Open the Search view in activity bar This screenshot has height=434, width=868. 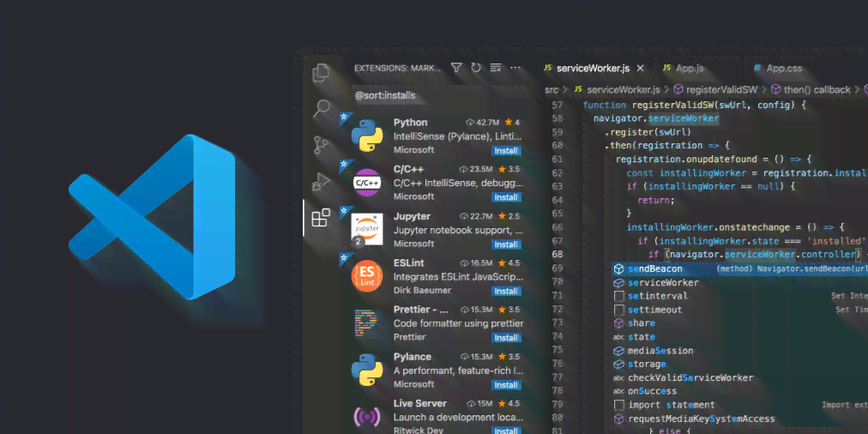coord(321,108)
